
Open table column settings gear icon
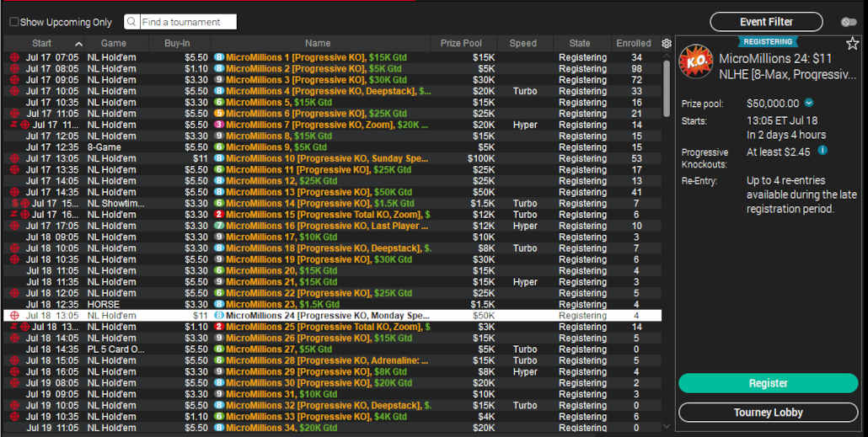coord(667,43)
